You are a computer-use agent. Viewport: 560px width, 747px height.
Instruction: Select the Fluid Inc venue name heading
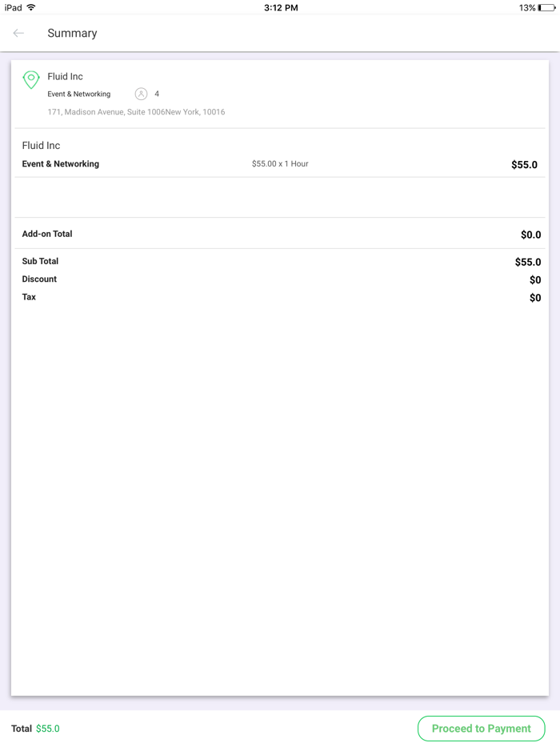pos(65,76)
